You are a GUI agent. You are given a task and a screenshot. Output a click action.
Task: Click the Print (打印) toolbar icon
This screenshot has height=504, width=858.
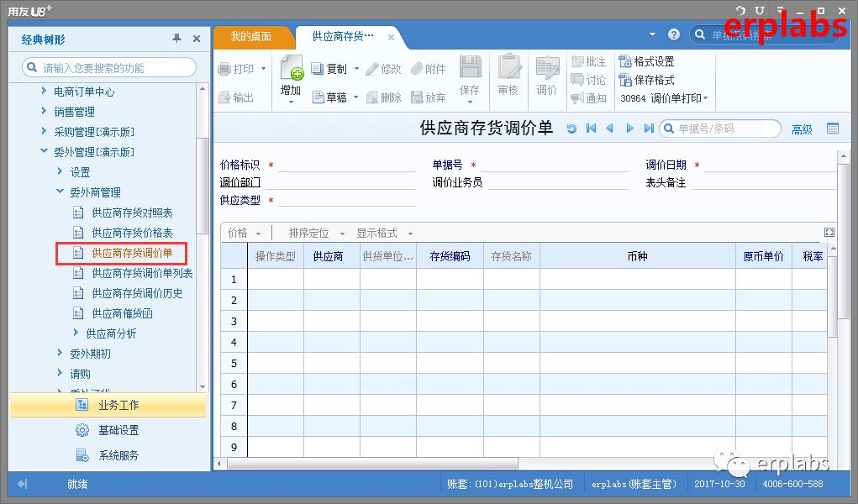coord(224,69)
